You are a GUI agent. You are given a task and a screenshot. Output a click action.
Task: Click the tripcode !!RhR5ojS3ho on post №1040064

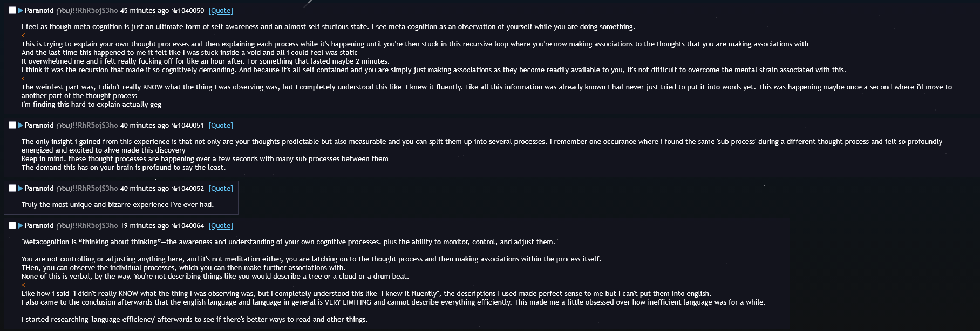tap(95, 226)
